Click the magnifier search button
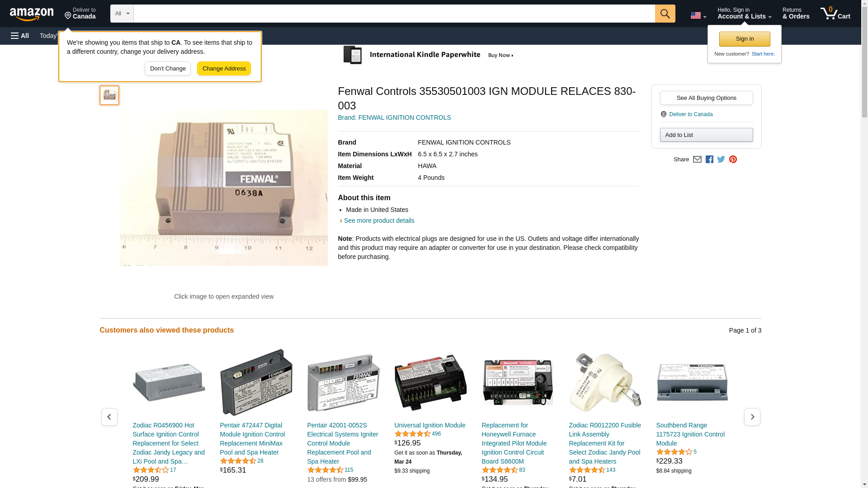868x488 pixels. [x=665, y=14]
